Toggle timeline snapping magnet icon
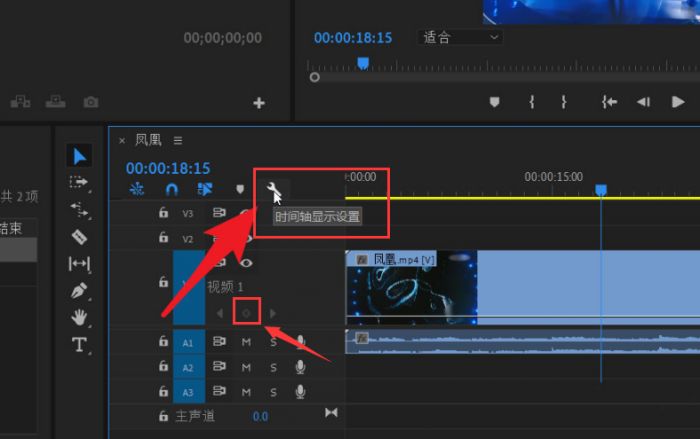This screenshot has height=439, width=700. click(x=171, y=188)
